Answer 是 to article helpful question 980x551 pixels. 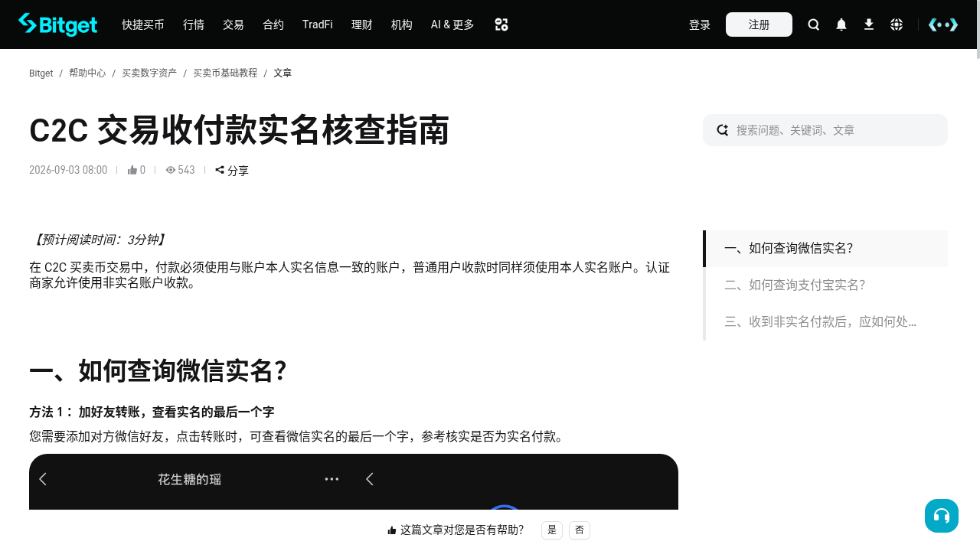tap(552, 530)
